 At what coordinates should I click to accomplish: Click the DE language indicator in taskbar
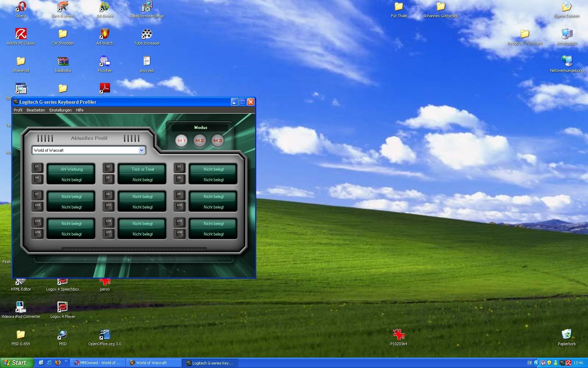530,363
